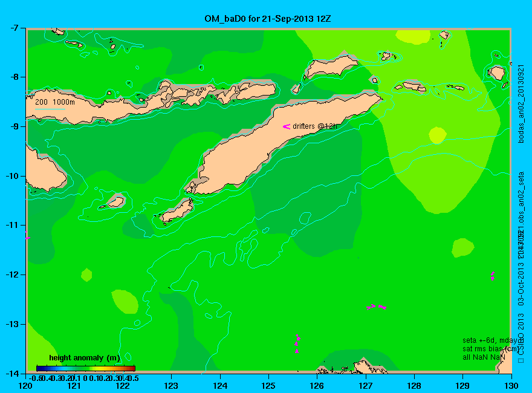Click the y-axis label "-8"
Screen dimensions: 532x393
15,77
